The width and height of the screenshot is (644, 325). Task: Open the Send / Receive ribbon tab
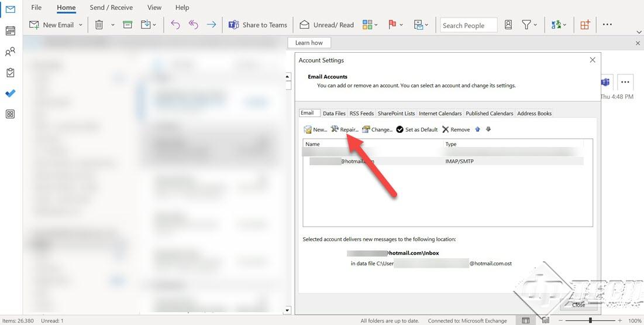coord(111,8)
